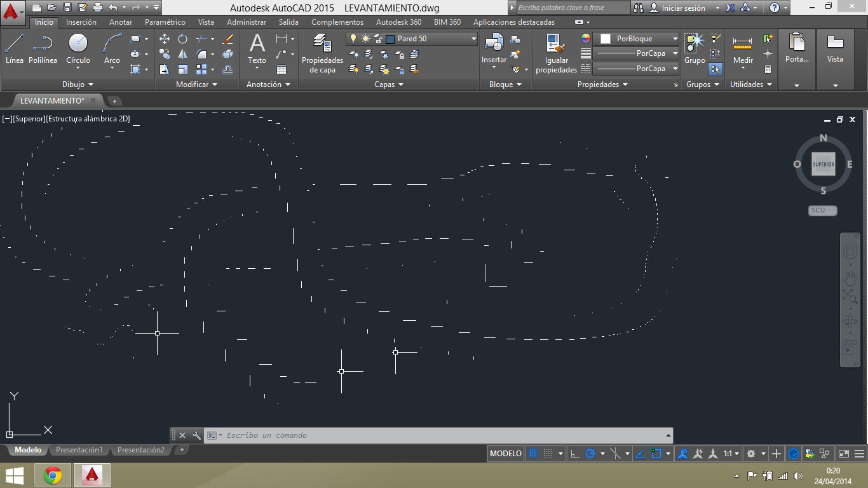Viewport: 868px width, 488px height.
Task: Expand the Modificar panel
Action: point(196,85)
